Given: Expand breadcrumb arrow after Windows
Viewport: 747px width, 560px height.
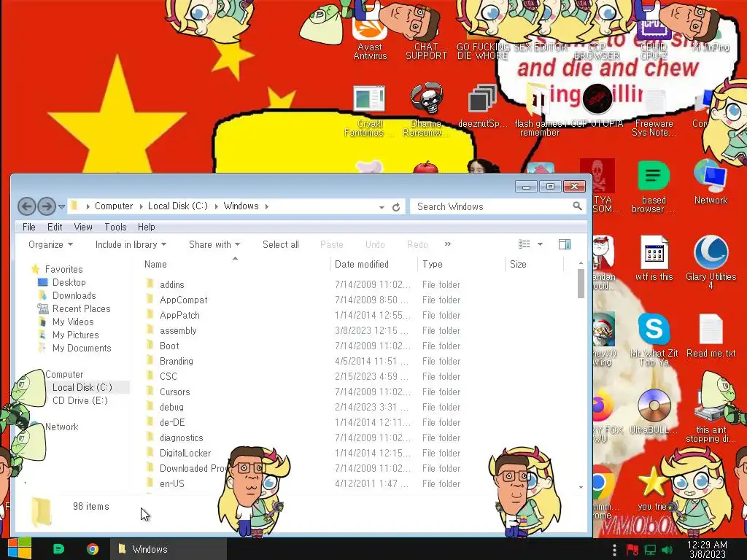Looking at the screenshot, I should tap(266, 206).
